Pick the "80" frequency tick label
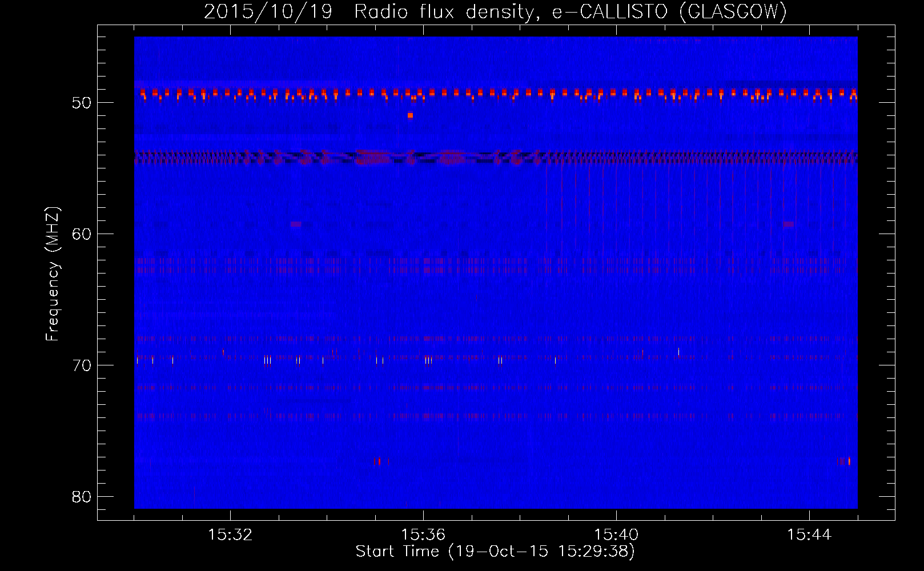The height and width of the screenshot is (571, 924). click(x=82, y=497)
